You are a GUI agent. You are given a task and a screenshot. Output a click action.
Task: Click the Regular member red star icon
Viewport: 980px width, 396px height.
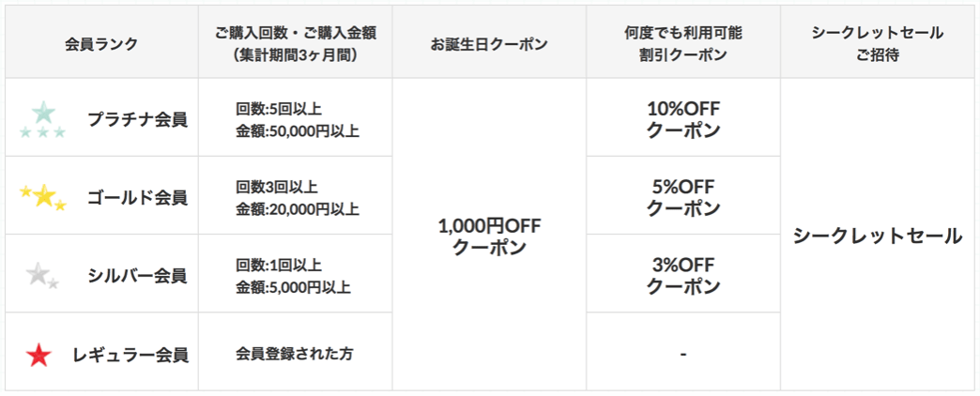point(38,356)
